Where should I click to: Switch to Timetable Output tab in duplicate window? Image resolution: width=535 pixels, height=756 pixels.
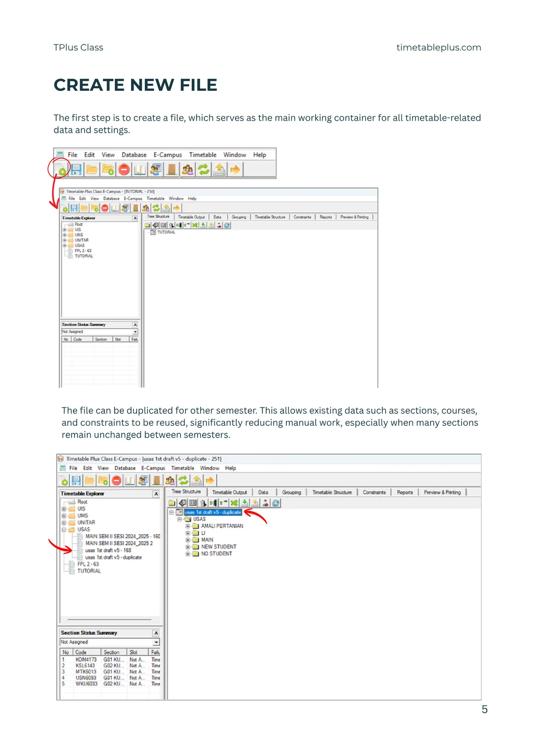tap(230, 492)
